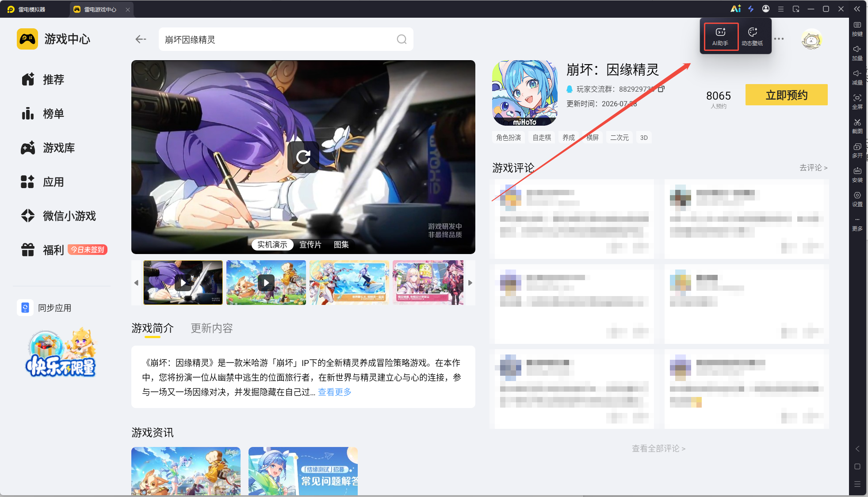Open the fourth gallery thumbnail image
868x497 pixels.
point(428,282)
